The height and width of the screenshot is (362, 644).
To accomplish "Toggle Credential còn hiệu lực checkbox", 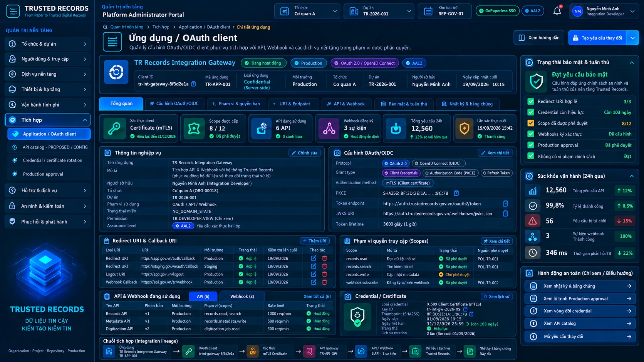I will click(531, 112).
